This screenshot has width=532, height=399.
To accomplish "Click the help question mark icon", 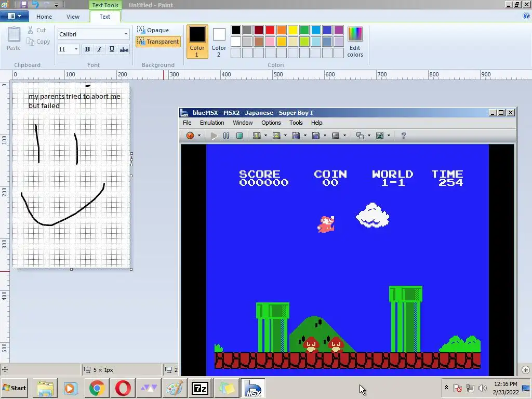I will (403, 136).
